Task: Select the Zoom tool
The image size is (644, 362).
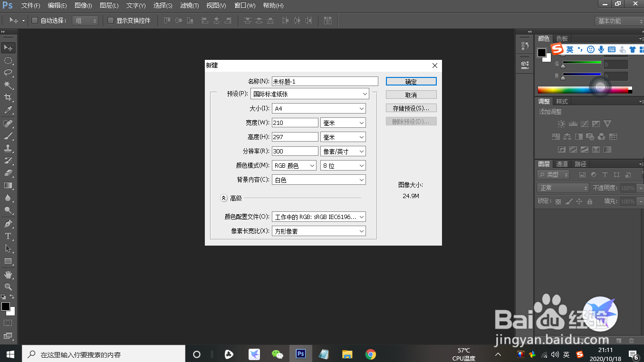Action: click(8, 287)
